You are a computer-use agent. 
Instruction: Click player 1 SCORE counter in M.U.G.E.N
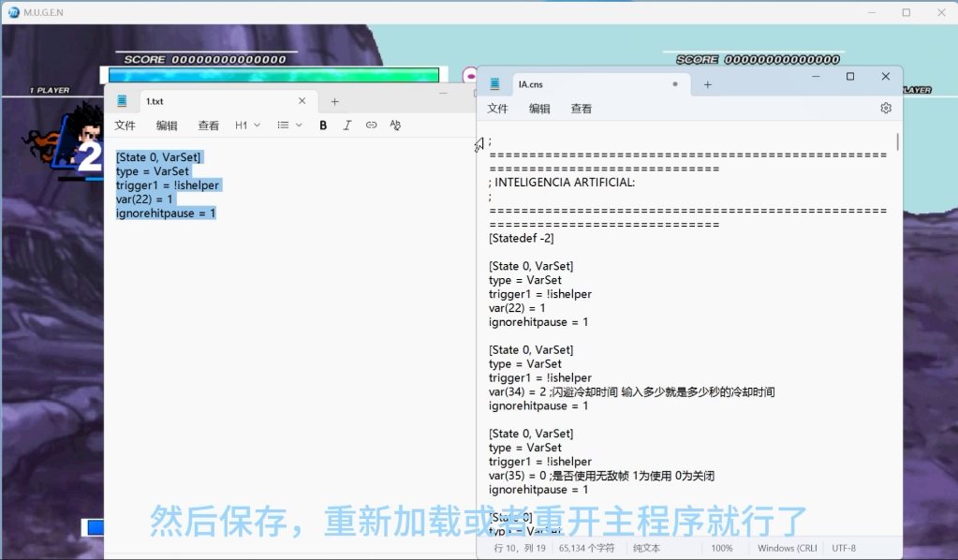coord(205,59)
